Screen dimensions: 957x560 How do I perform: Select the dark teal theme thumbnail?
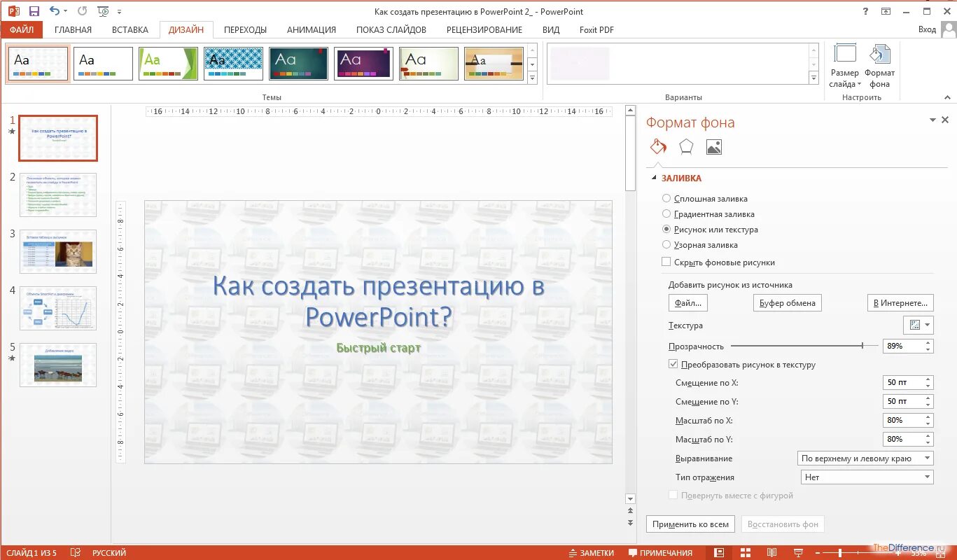point(298,64)
